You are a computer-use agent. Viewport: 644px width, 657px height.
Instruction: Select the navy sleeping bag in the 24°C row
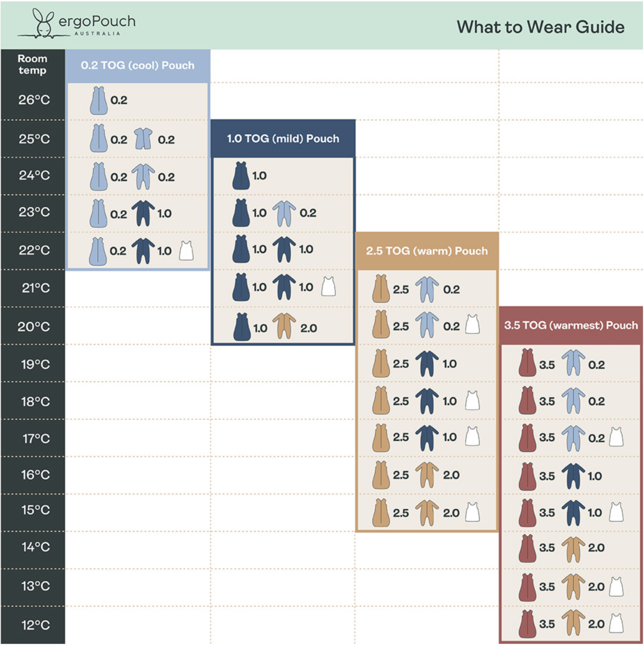(x=241, y=176)
